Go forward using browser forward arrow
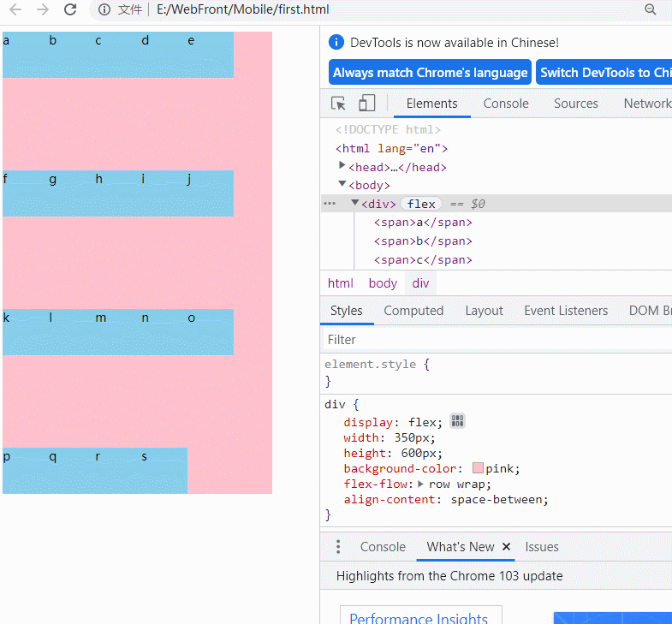 click(x=43, y=9)
